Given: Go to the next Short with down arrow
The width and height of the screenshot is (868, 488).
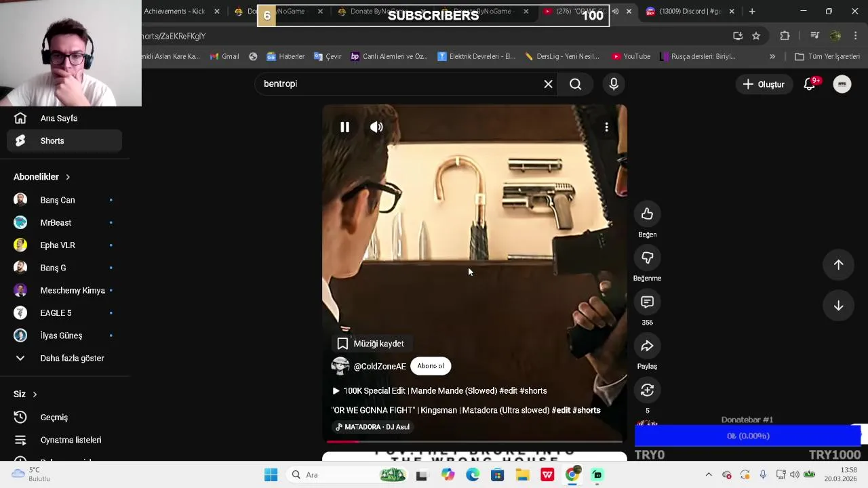Looking at the screenshot, I should click(x=838, y=306).
